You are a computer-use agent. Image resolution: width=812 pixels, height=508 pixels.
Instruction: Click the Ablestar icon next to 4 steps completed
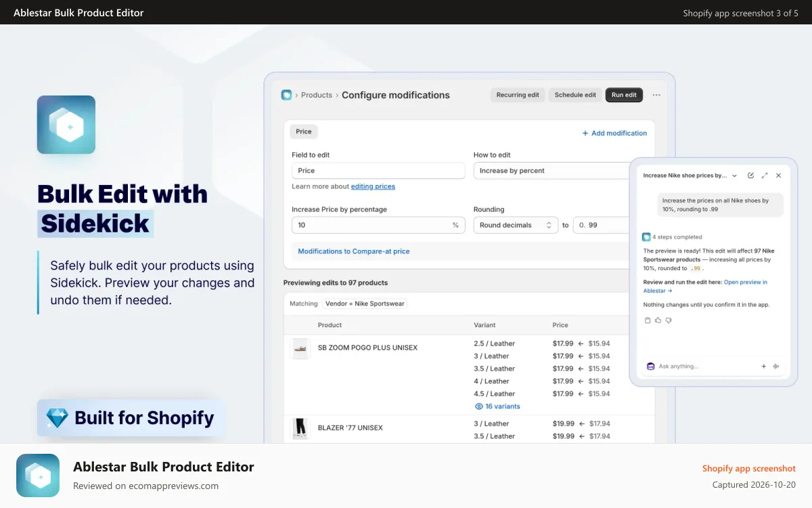coord(646,237)
